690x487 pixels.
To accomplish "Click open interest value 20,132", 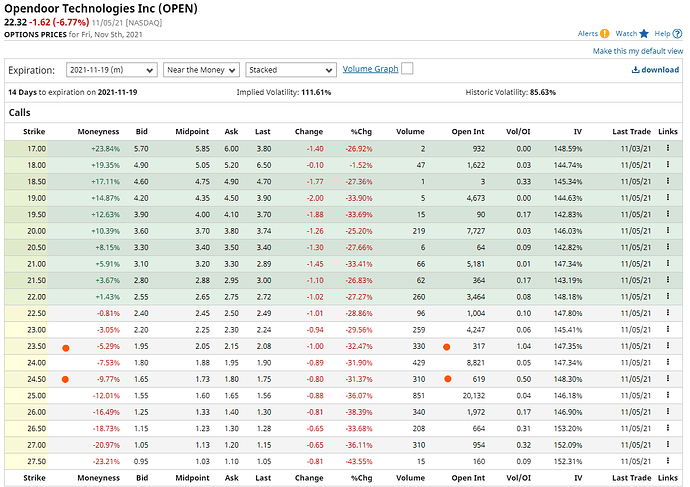I will [x=473, y=395].
